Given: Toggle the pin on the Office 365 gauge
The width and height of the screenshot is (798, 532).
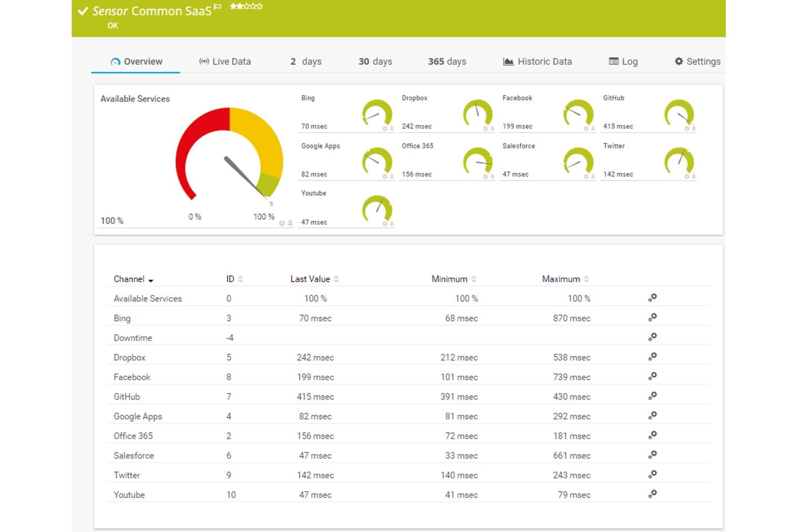Looking at the screenshot, I should click(492, 177).
